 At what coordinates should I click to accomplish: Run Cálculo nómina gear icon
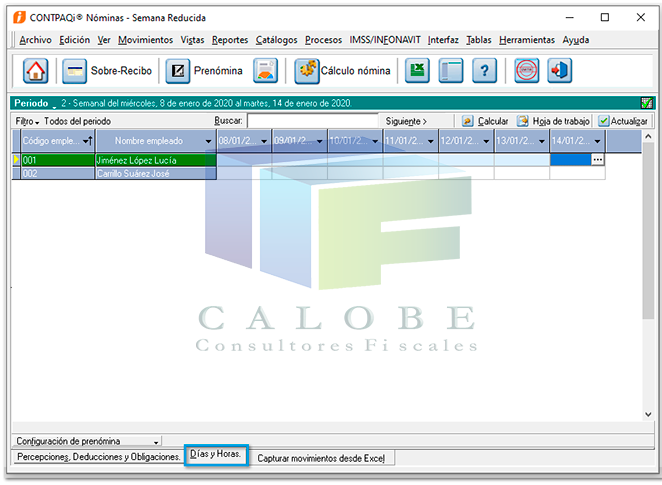307,70
